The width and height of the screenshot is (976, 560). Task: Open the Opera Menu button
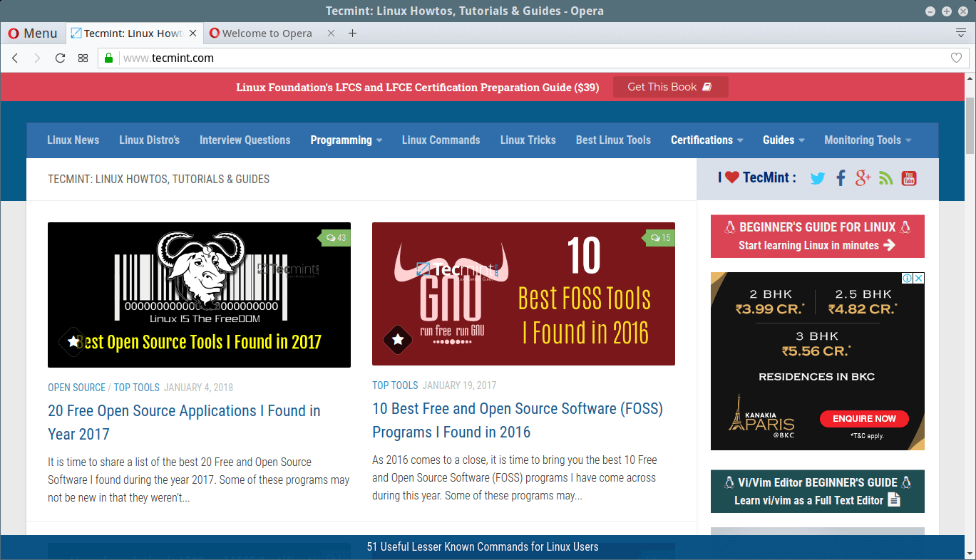click(x=33, y=33)
